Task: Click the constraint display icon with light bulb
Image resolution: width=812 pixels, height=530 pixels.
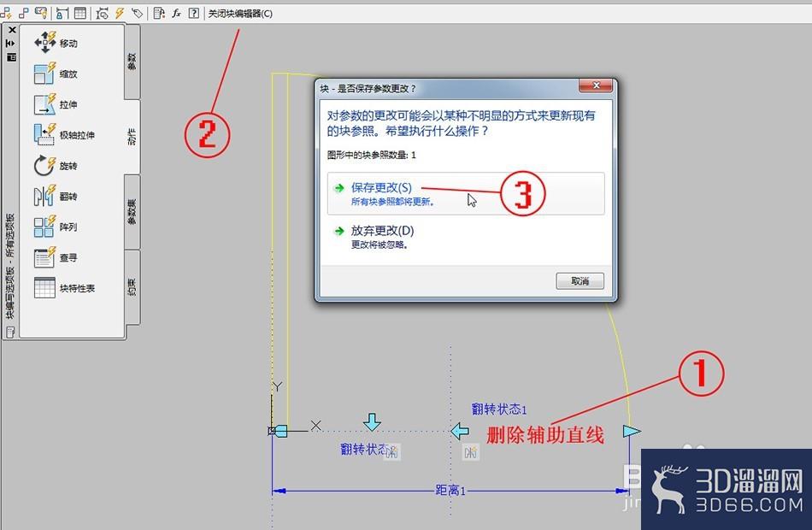Action: (41, 13)
